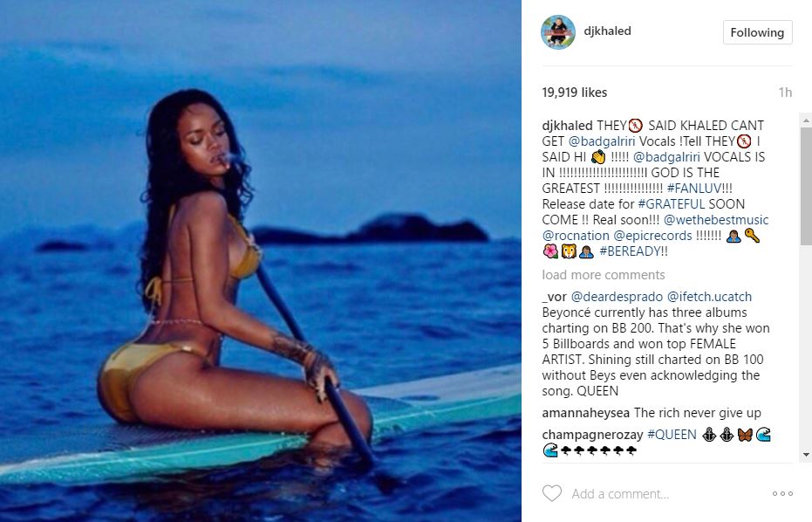The image size is (812, 522).
Task: Open the #FANLUV hashtag link
Action: (x=694, y=189)
